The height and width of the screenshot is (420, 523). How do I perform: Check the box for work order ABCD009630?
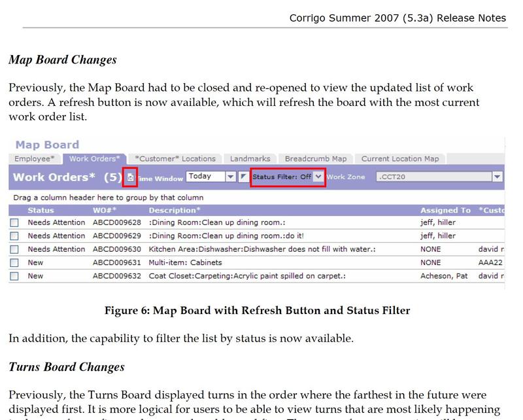14,250
